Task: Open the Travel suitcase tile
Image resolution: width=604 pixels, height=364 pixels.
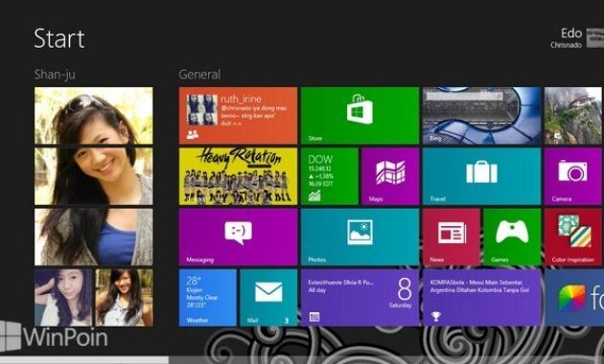Action: pos(481,176)
